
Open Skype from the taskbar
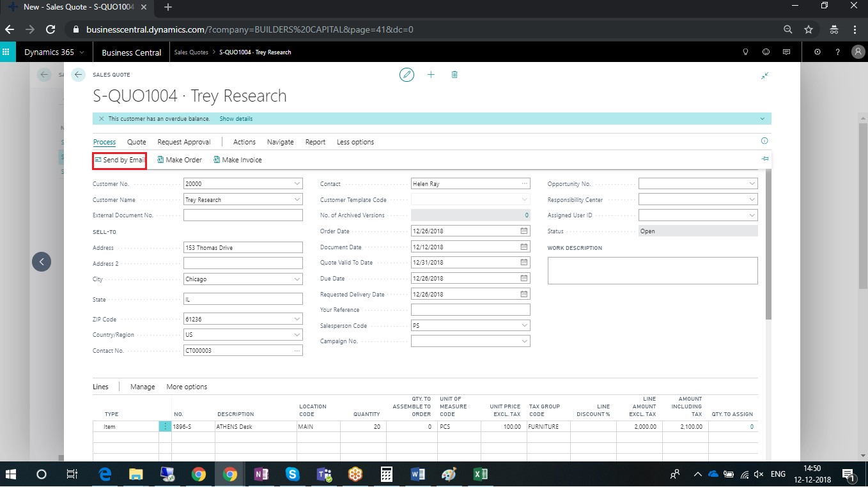pyautogui.click(x=293, y=475)
